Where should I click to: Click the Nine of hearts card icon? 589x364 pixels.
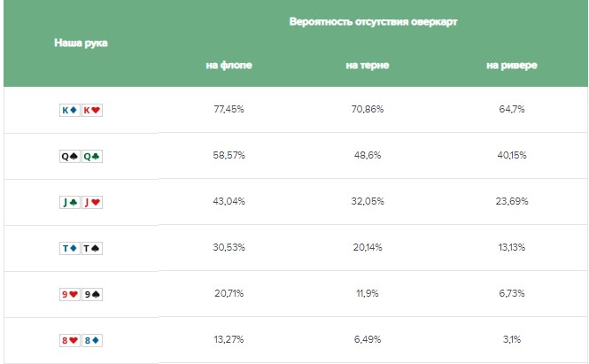70,294
